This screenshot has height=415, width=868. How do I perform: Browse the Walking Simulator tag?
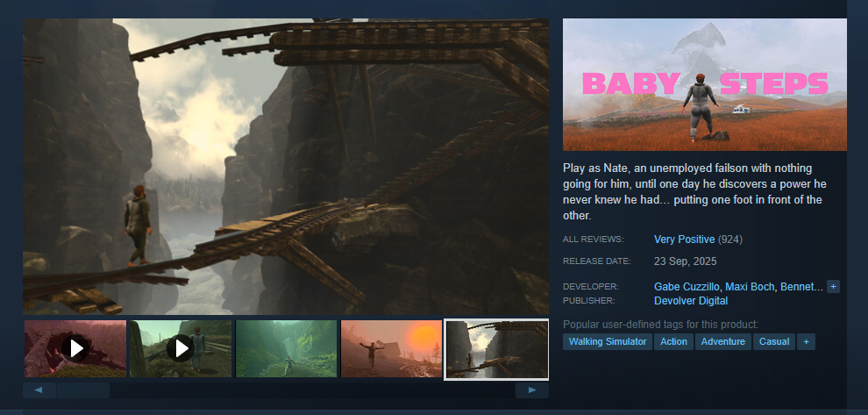[608, 342]
